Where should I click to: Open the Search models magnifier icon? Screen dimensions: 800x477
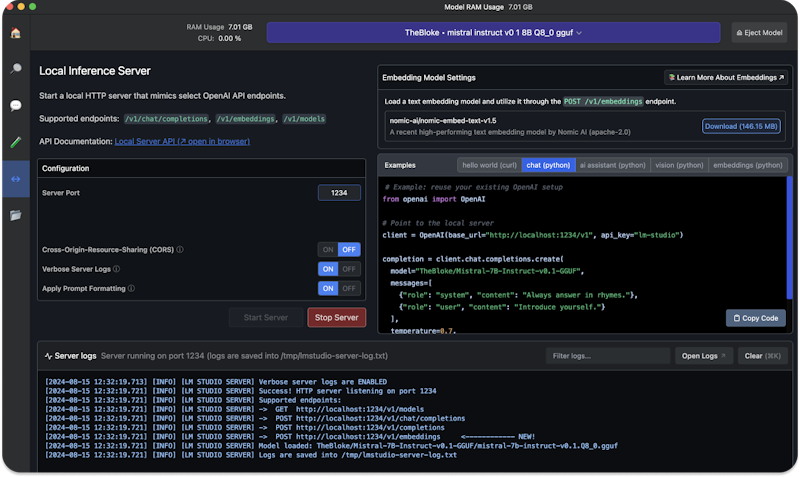[15, 69]
